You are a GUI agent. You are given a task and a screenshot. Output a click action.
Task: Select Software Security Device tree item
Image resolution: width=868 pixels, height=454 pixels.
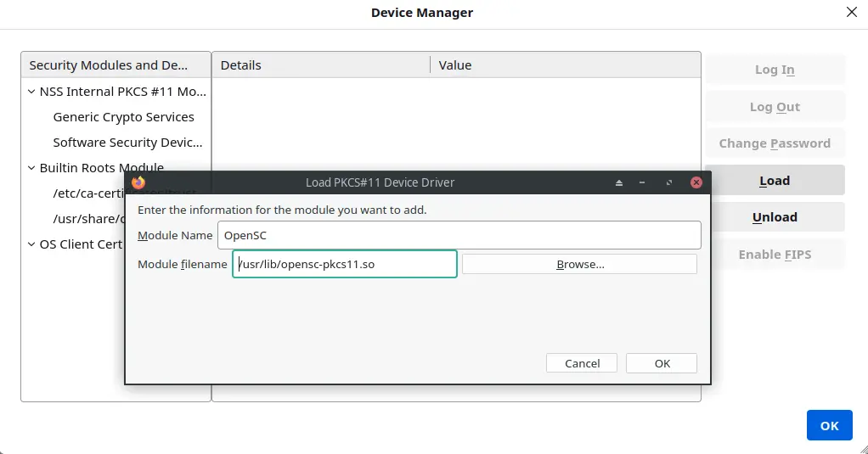127,143
